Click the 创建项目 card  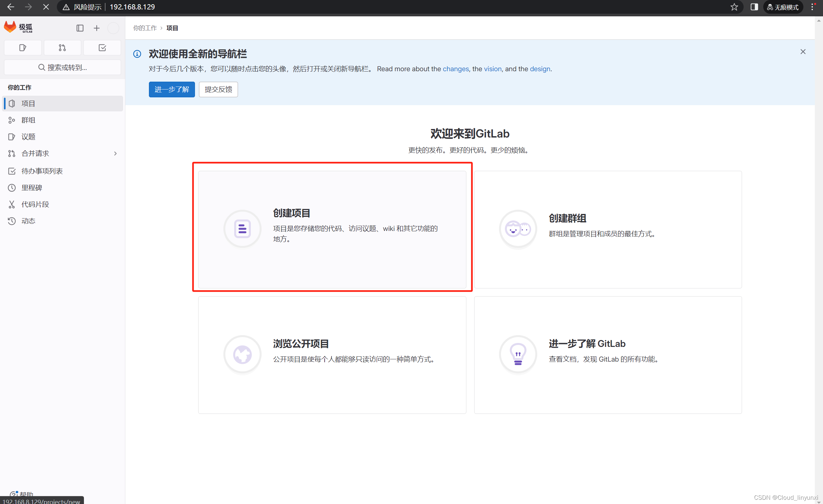332,229
